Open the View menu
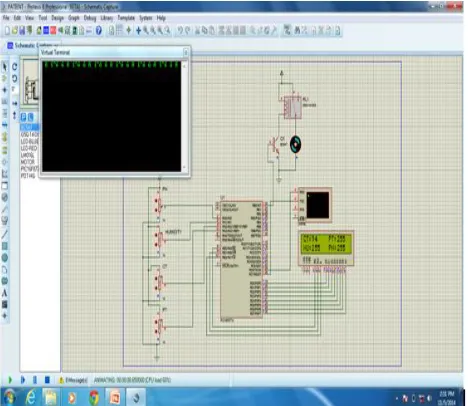The width and height of the screenshot is (468, 406). [29, 18]
